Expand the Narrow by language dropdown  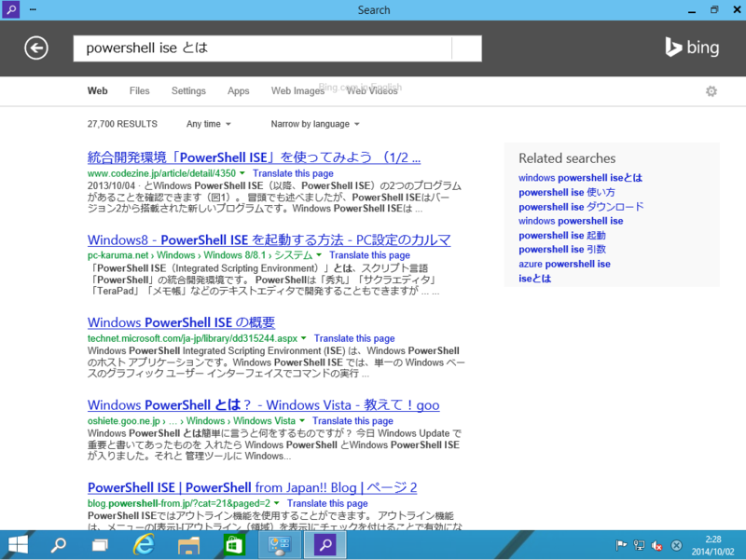(315, 124)
